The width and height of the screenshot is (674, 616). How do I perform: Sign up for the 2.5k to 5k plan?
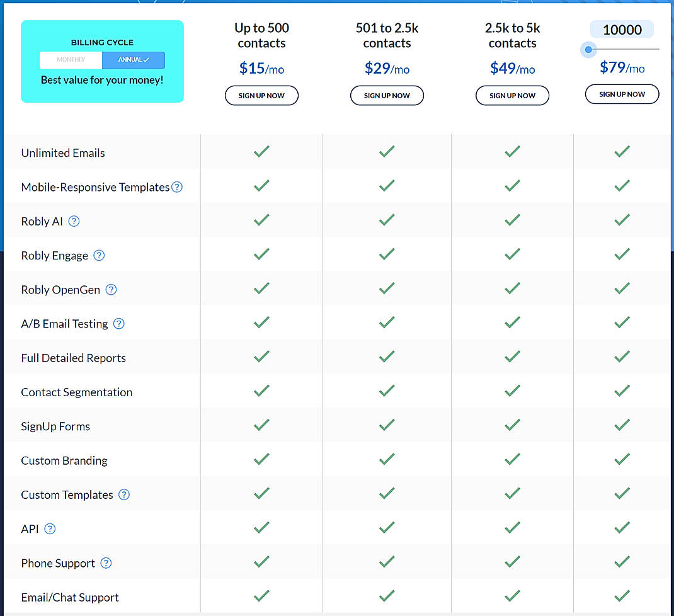(x=512, y=95)
